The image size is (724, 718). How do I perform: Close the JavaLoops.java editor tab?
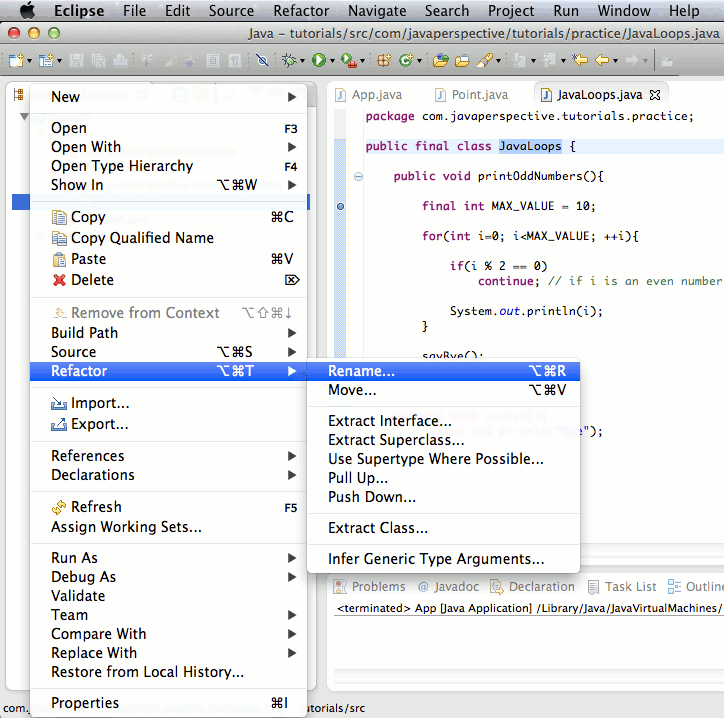(x=656, y=95)
